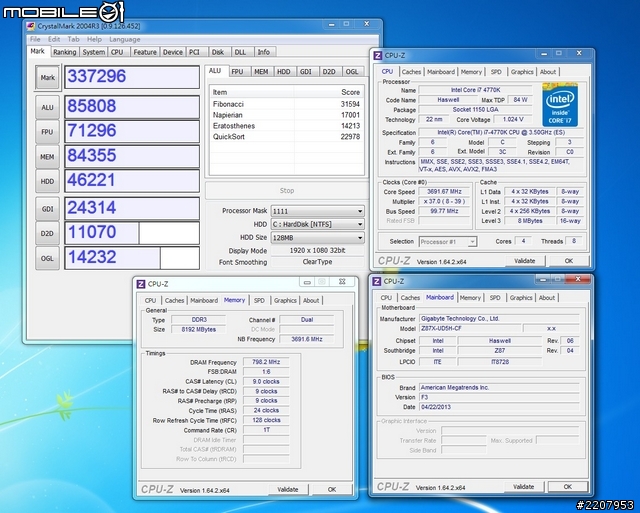The image size is (640, 513).
Task: Click Validate in the CPU-Z CPU window
Action: tap(524, 261)
